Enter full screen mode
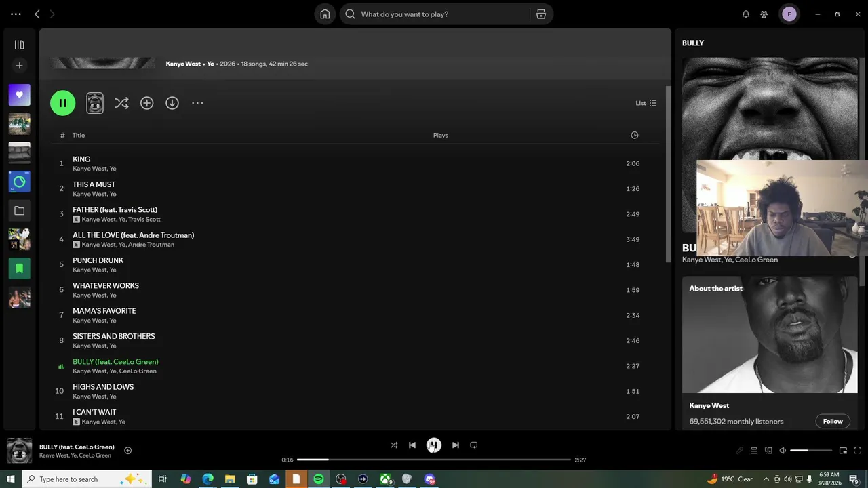The image size is (868, 488). coord(858,451)
